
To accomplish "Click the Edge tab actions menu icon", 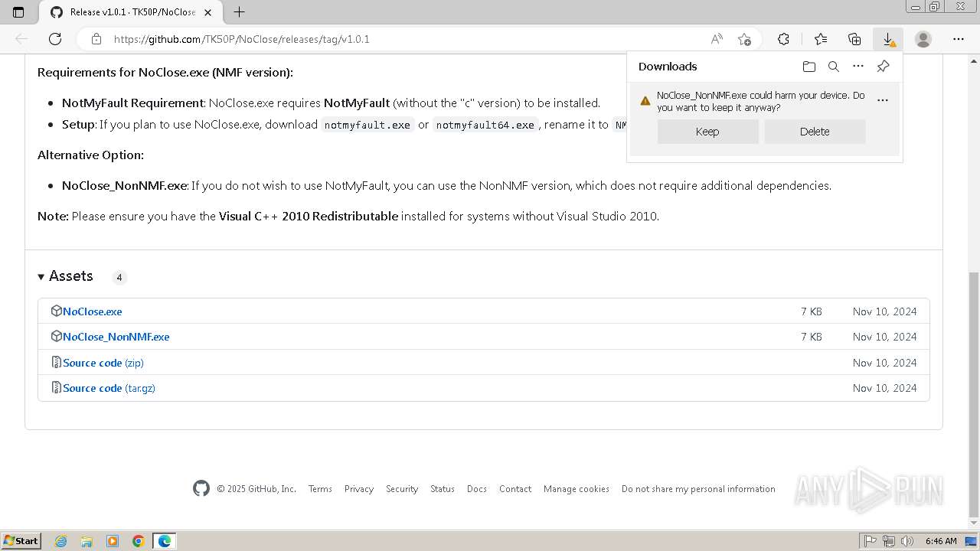I will 18,12.
